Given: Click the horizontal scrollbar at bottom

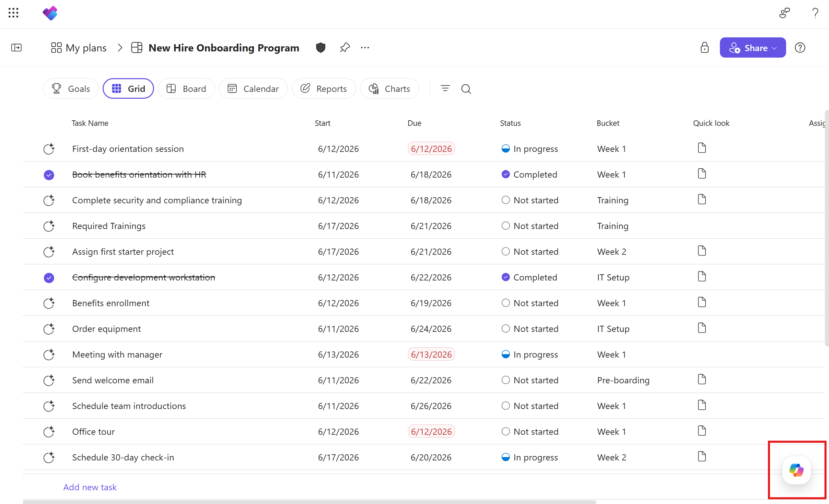Looking at the screenshot, I should point(310,502).
